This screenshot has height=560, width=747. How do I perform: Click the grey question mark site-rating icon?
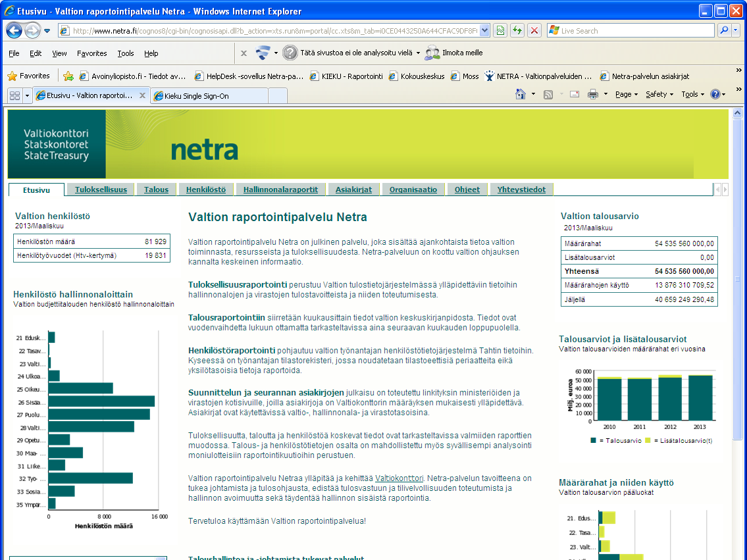(x=290, y=53)
